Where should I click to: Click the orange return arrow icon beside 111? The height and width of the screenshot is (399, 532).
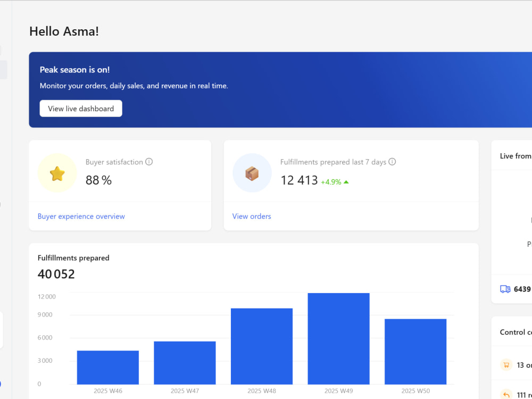(x=506, y=394)
